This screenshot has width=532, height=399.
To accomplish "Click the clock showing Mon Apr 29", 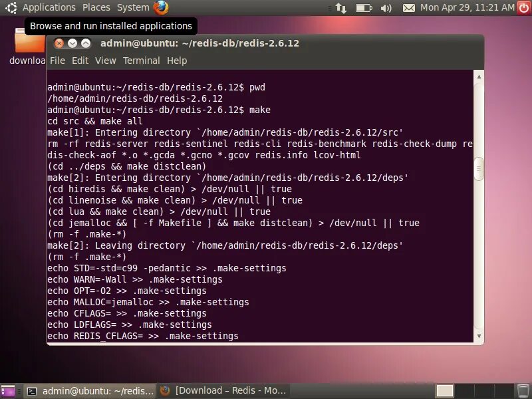I will [x=467, y=7].
